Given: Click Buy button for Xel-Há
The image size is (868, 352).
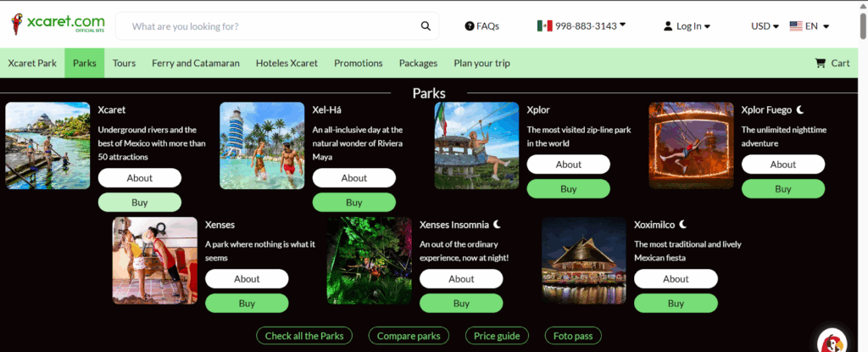Looking at the screenshot, I should point(354,203).
